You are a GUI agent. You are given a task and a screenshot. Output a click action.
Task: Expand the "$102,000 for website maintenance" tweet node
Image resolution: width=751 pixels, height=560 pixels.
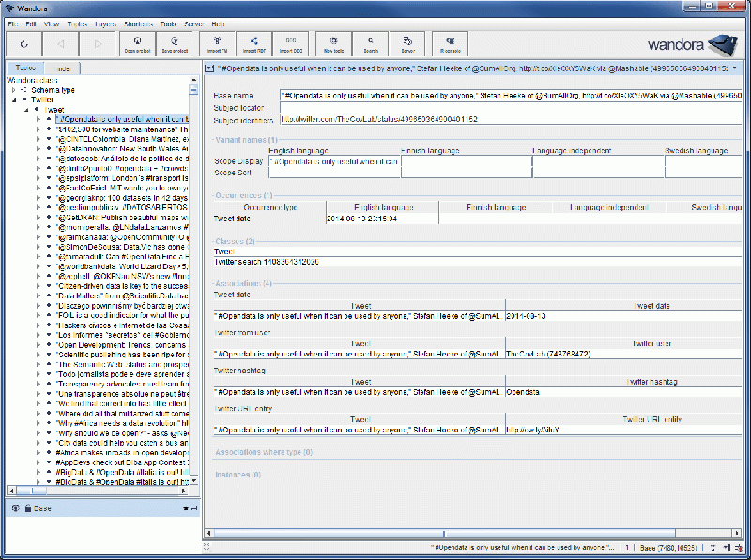click(x=38, y=129)
